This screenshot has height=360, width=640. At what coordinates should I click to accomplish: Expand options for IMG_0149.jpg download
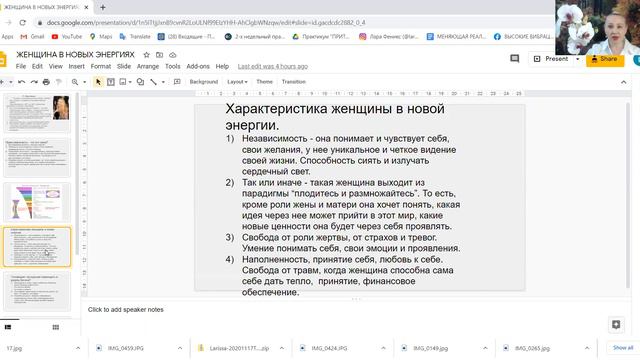tap(485, 348)
